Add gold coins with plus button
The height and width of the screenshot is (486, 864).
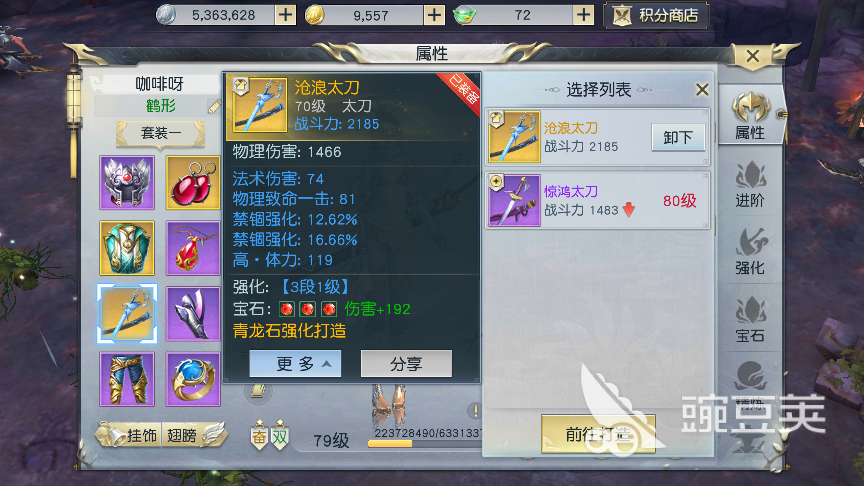434,15
